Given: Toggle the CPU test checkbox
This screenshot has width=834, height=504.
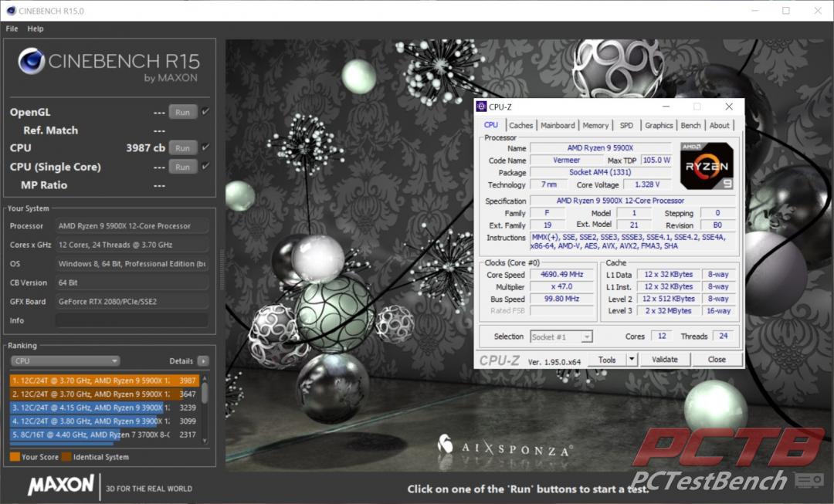Looking at the screenshot, I should [x=205, y=147].
